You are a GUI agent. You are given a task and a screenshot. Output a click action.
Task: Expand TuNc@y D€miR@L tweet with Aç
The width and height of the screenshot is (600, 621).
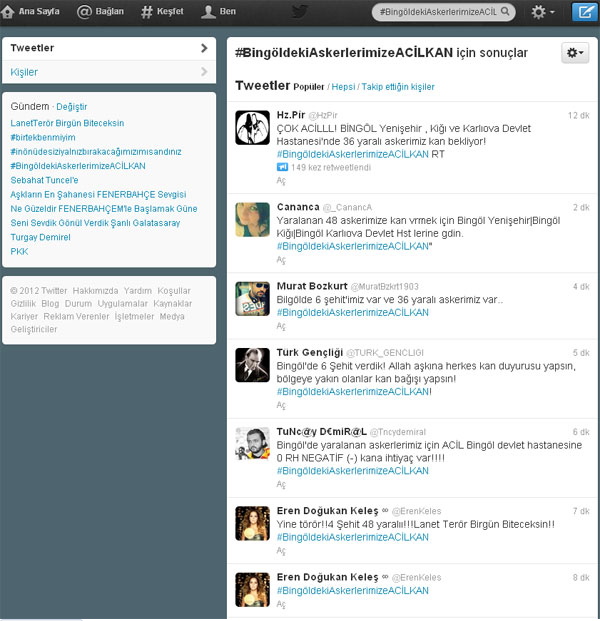tap(281, 484)
